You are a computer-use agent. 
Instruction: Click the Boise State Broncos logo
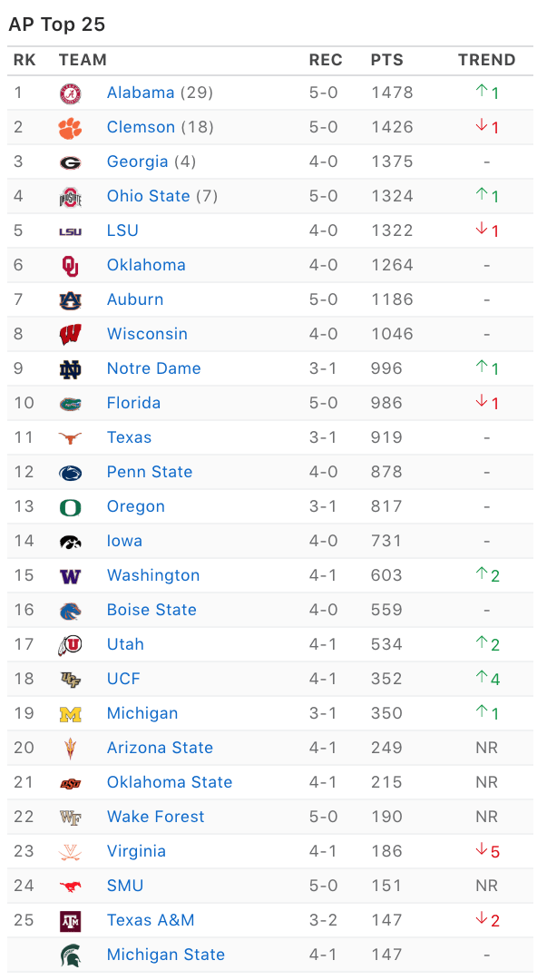click(x=70, y=611)
